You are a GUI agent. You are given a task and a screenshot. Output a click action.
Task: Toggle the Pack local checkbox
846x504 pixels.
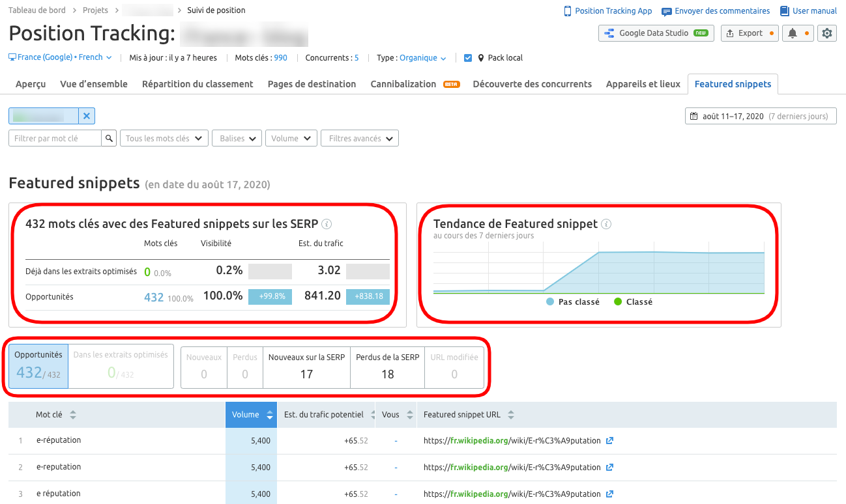(468, 58)
